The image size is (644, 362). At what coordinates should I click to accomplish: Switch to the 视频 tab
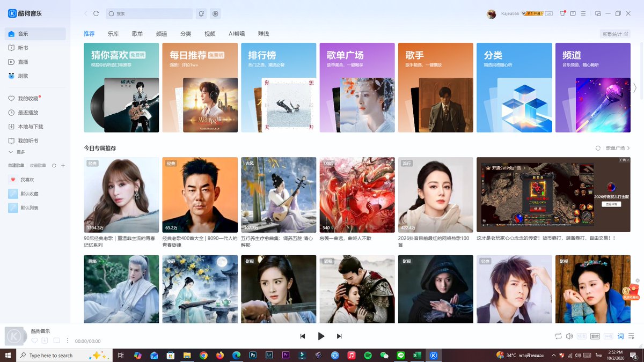click(x=210, y=34)
